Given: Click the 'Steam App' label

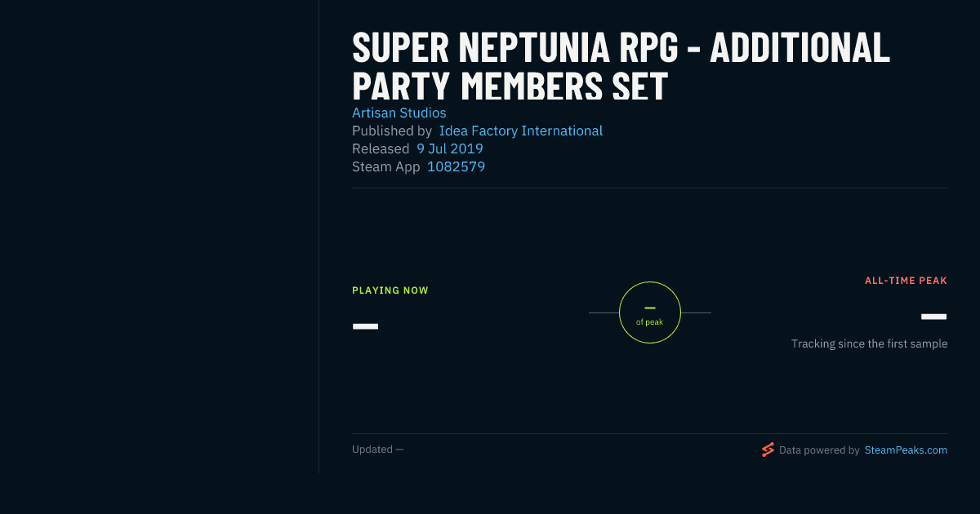Looking at the screenshot, I should point(386,166).
